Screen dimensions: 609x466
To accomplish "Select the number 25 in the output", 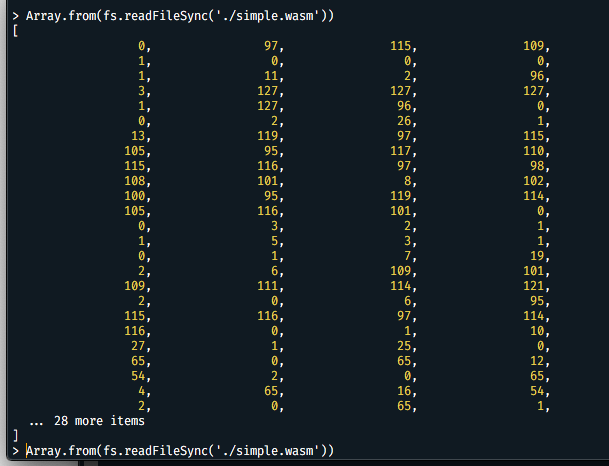I will [x=406, y=345].
